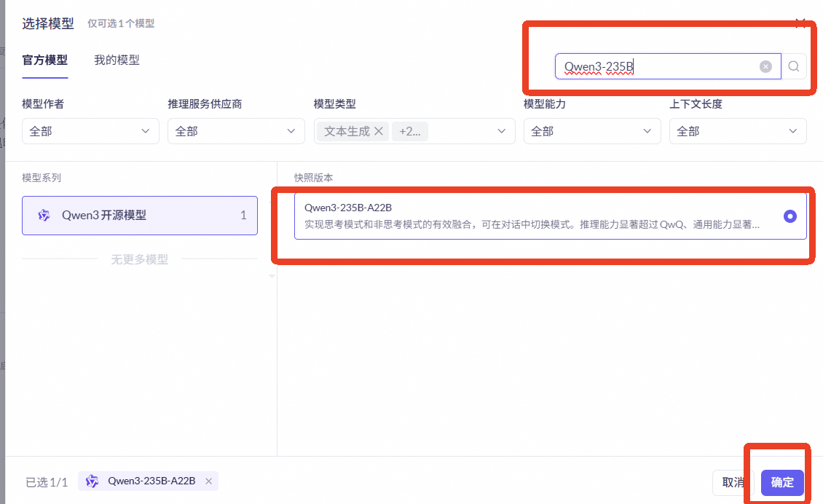Viewport: 823px width, 504px height.
Task: Select the Qwen3开源模型 series item
Action: click(x=140, y=216)
